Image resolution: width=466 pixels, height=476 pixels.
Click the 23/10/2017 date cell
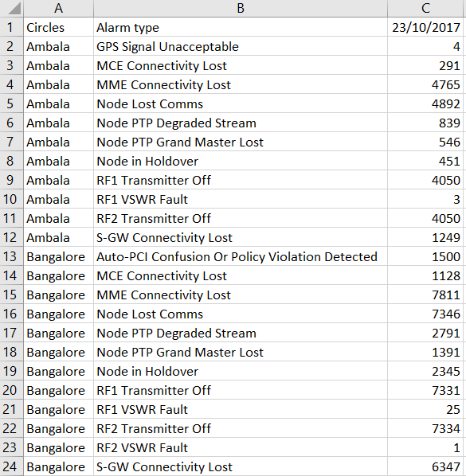pos(425,27)
